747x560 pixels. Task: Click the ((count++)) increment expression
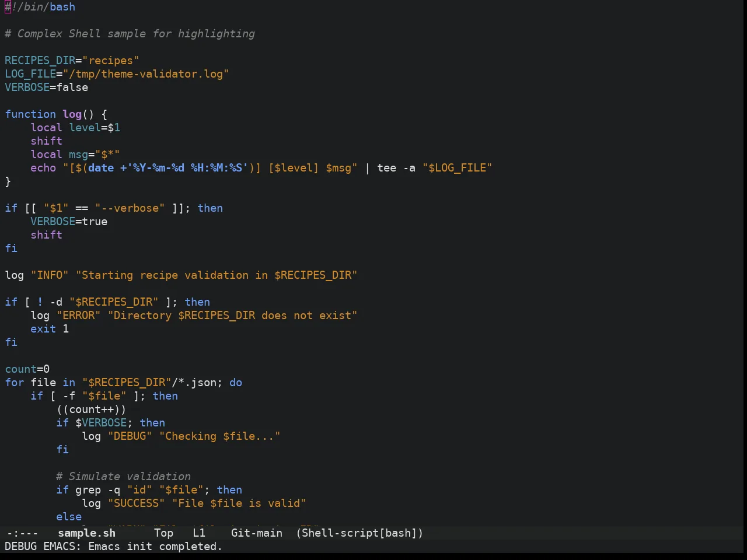pyautogui.click(x=91, y=409)
